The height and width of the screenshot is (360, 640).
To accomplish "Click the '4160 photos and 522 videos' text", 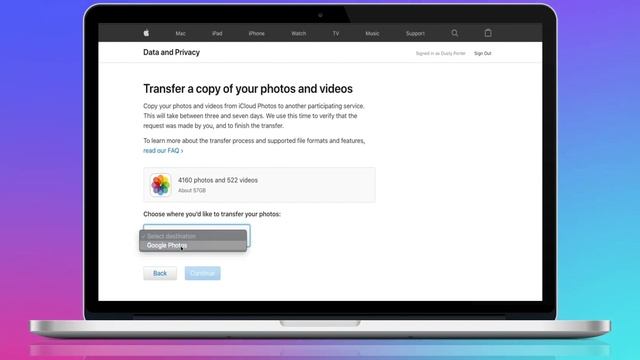I will click(218, 180).
